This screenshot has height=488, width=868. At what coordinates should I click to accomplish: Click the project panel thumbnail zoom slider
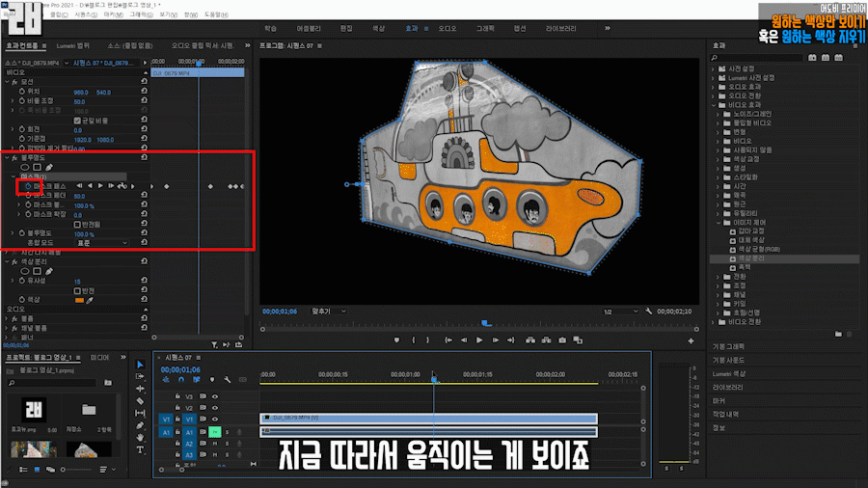[77, 470]
